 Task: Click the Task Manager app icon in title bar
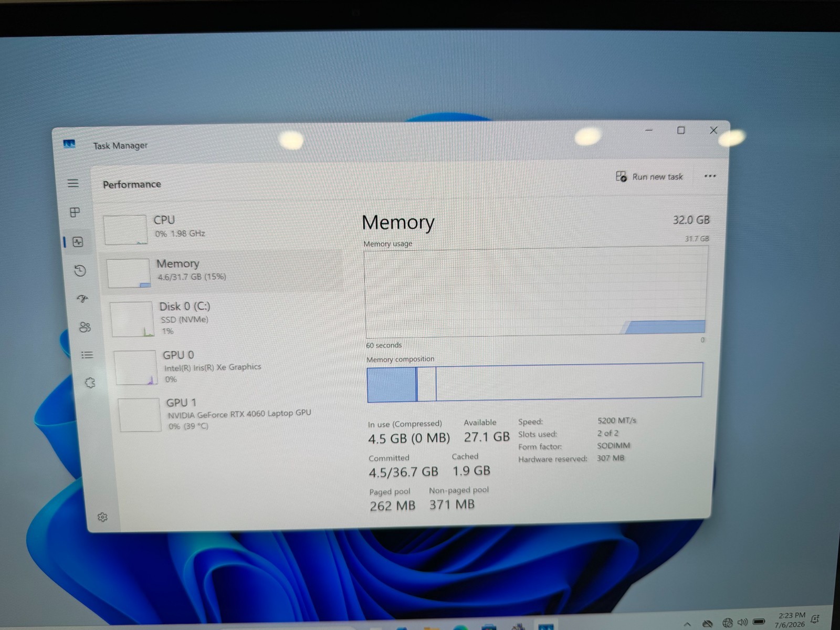(69, 144)
